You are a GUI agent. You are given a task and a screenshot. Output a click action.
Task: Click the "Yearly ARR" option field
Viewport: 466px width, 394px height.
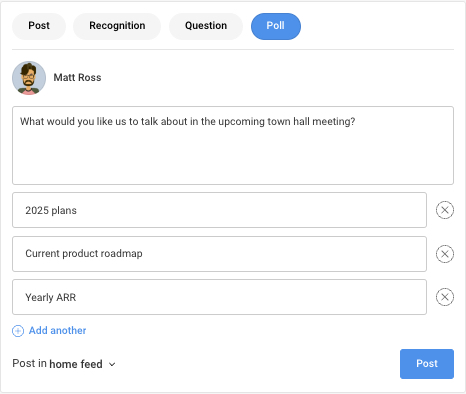[219, 297]
